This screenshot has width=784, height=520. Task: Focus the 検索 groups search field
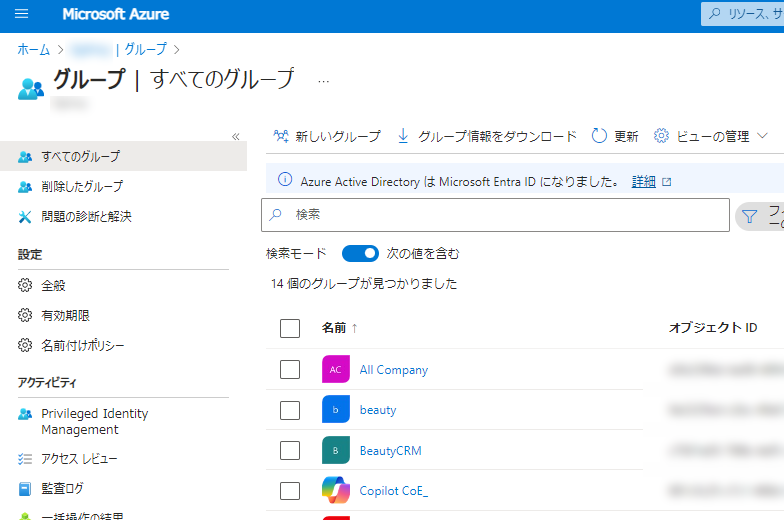pyautogui.click(x=495, y=215)
